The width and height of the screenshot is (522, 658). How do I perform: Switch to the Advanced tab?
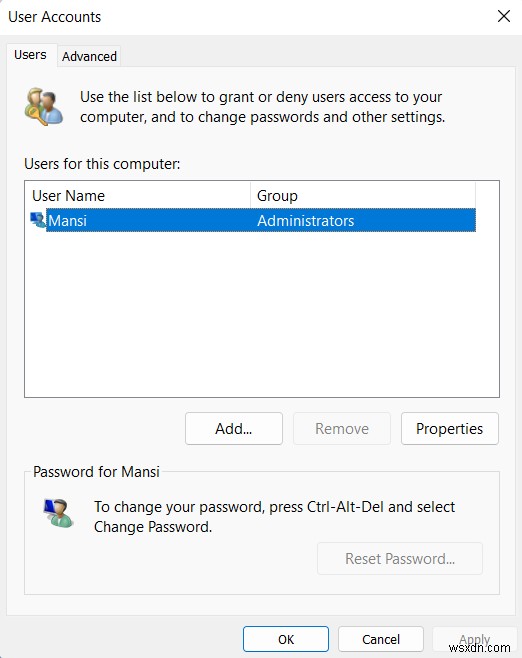click(89, 56)
